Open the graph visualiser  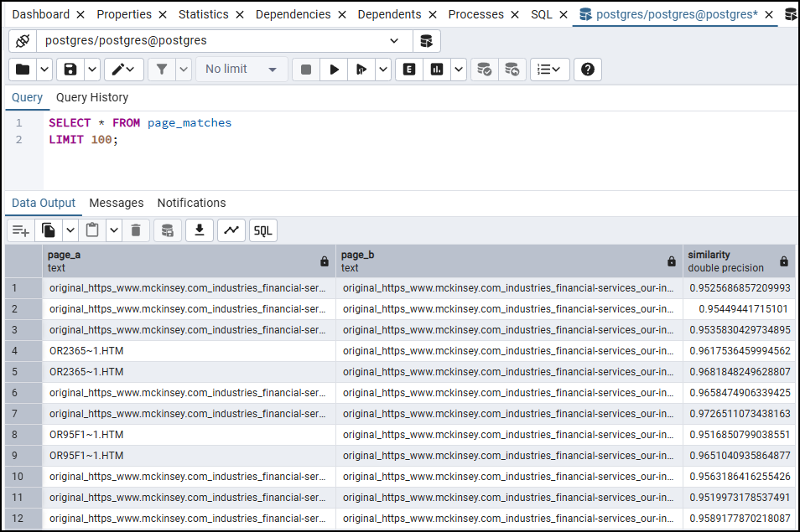231,231
